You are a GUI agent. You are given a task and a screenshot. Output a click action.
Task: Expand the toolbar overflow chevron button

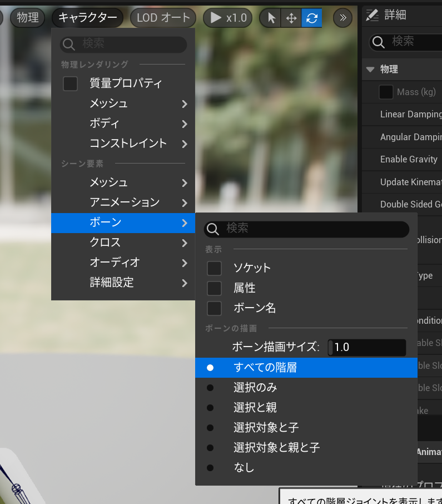pyautogui.click(x=342, y=18)
